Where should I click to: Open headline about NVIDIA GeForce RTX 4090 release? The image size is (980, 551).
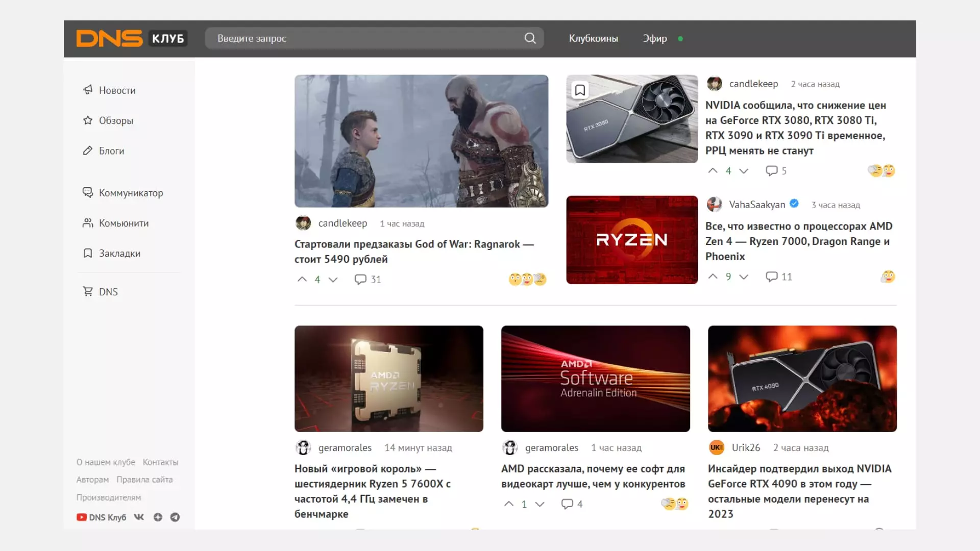click(799, 491)
